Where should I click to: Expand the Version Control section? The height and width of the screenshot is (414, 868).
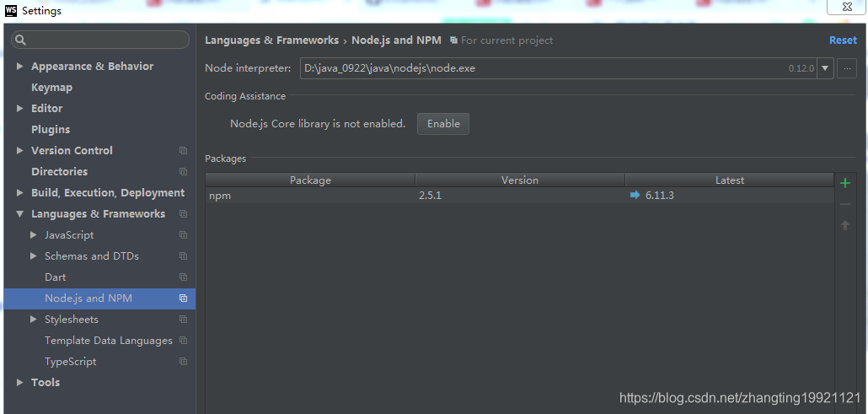tap(20, 151)
